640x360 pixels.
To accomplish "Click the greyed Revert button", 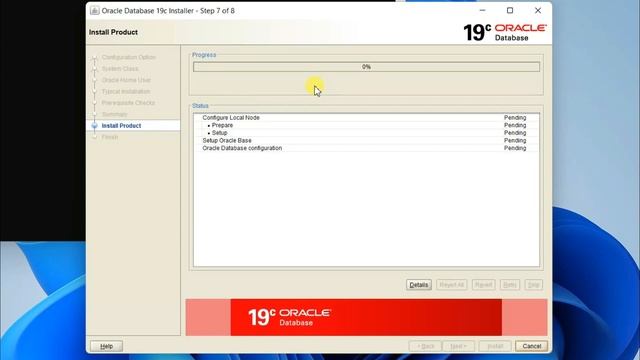I will (484, 285).
